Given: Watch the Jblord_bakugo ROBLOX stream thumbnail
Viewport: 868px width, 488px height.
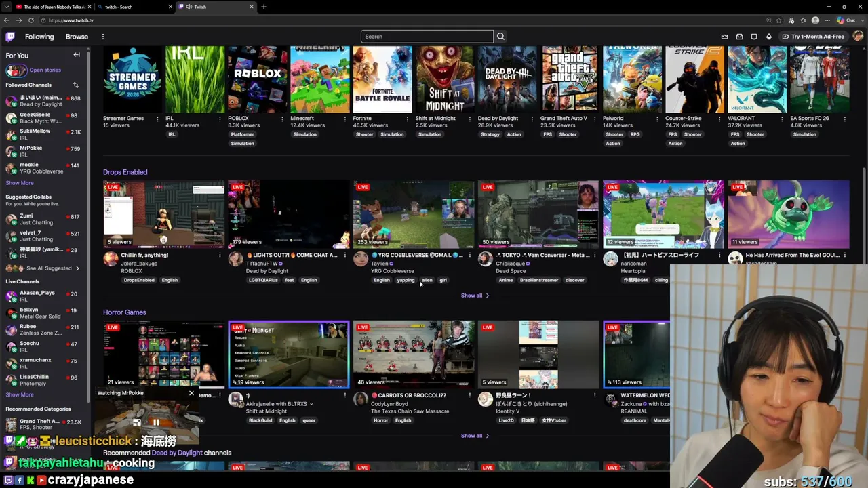Looking at the screenshot, I should coord(163,214).
